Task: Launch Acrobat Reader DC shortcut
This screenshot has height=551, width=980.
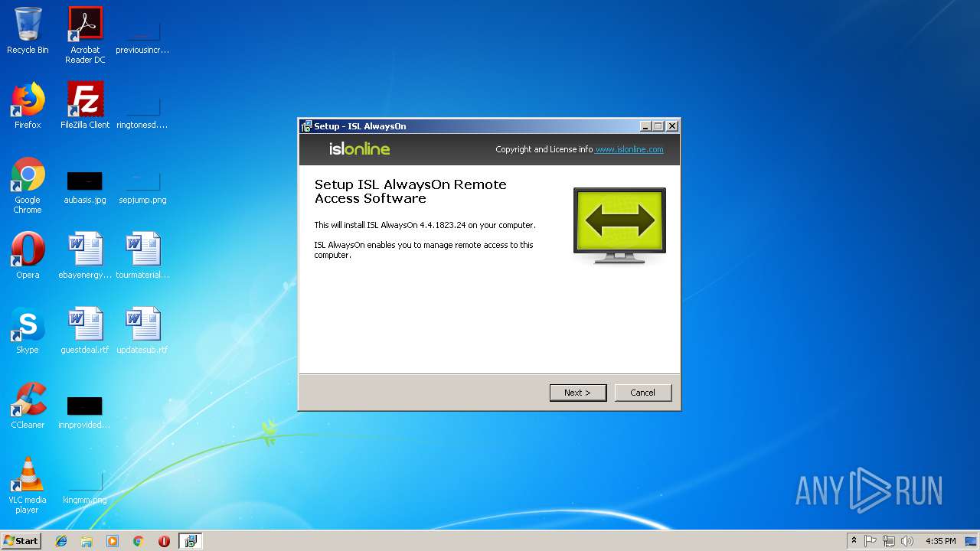Action: [x=85, y=35]
